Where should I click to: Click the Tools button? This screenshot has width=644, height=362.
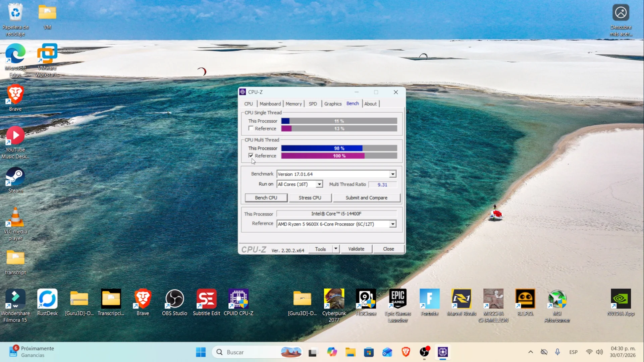click(320, 249)
